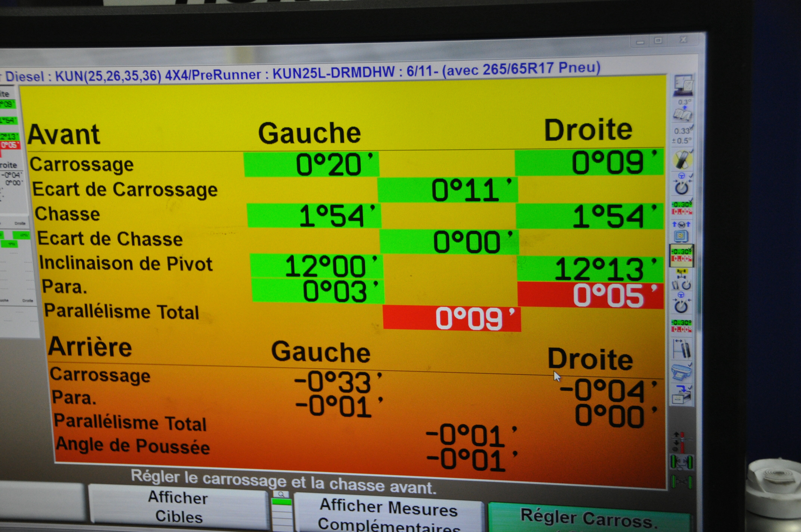Image resolution: width=801 pixels, height=532 pixels.
Task: Select Angle de Poussée value -0°01'
Action: pyautogui.click(x=472, y=460)
